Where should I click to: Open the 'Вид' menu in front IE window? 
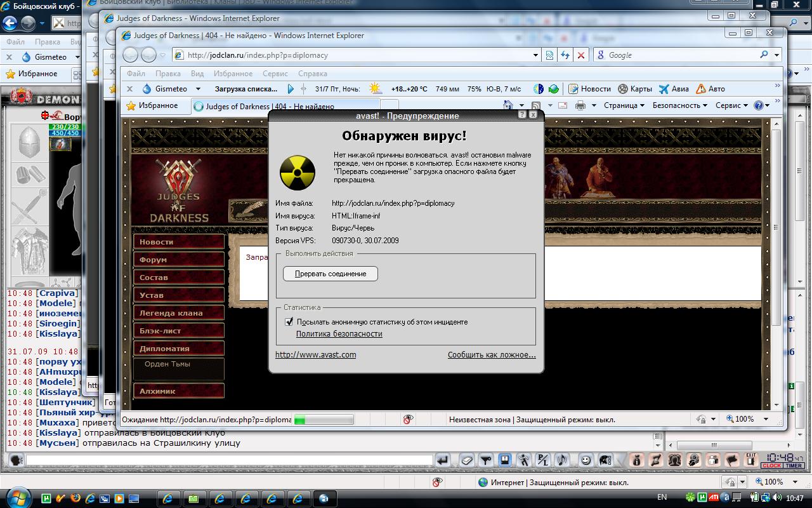tap(197, 74)
